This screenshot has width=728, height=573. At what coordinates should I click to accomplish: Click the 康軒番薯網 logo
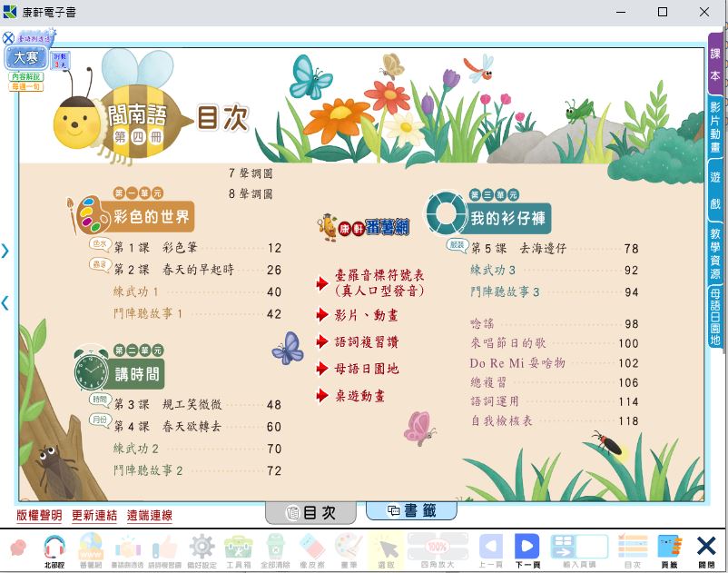click(x=364, y=228)
